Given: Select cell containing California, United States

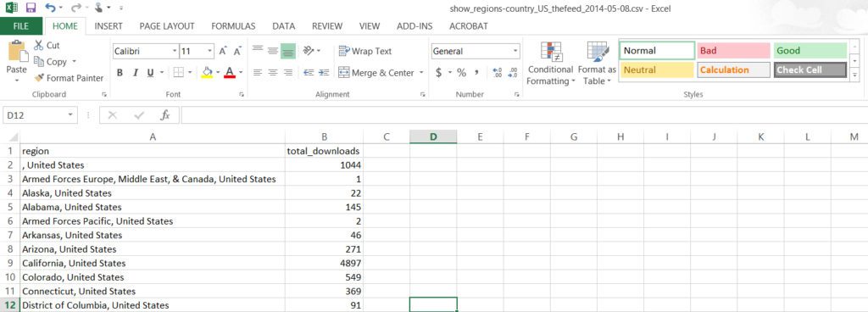Looking at the screenshot, I should [153, 264].
